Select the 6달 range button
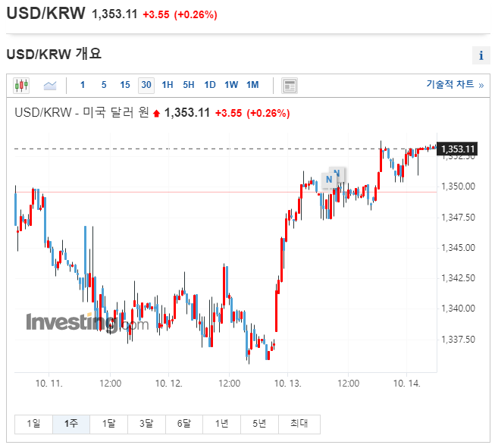This screenshot has height=448, width=495. (184, 425)
